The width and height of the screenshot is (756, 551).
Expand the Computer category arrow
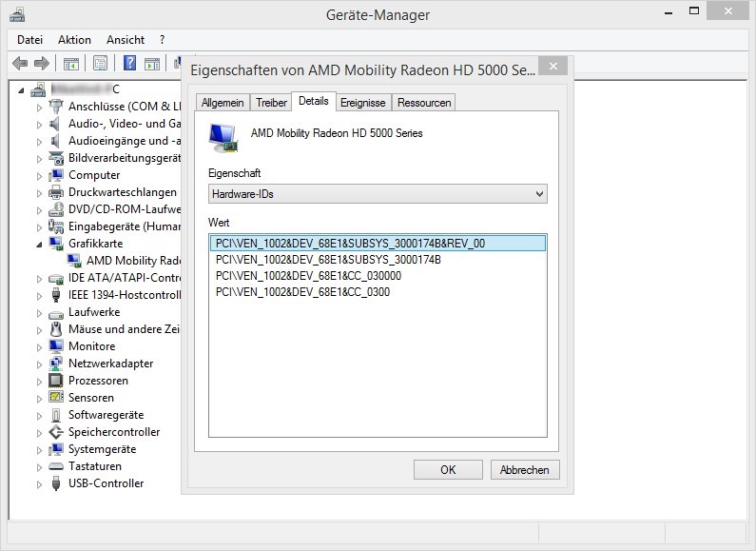(39, 176)
